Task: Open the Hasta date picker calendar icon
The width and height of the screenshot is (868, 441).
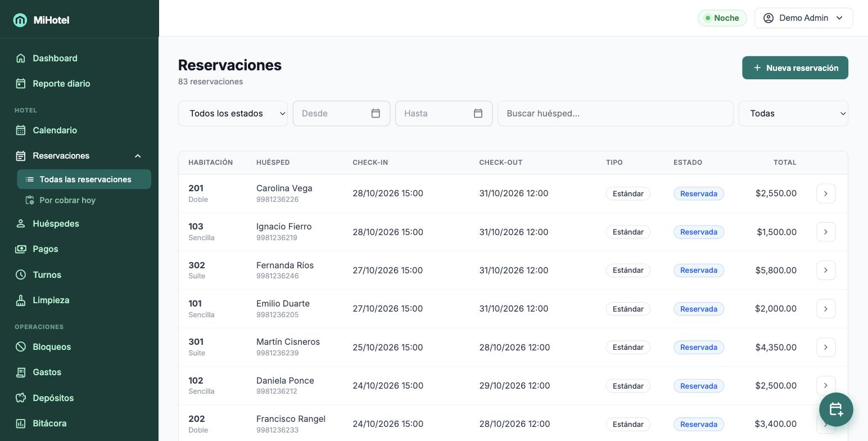Action: (x=478, y=114)
